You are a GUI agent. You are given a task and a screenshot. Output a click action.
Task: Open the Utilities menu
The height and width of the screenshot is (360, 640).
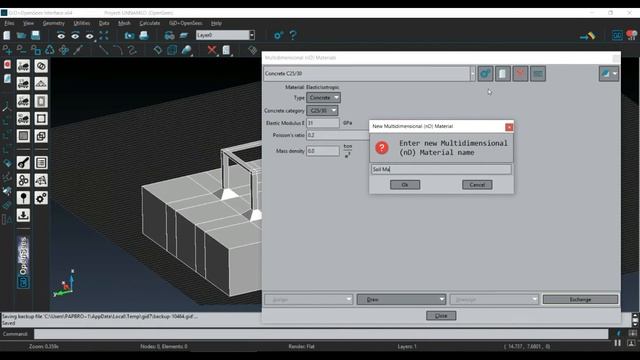[x=82, y=23]
